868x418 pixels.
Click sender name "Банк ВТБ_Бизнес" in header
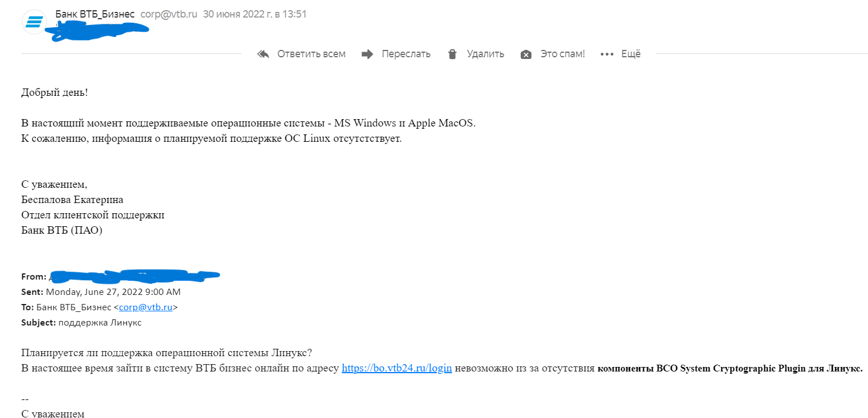95,14
